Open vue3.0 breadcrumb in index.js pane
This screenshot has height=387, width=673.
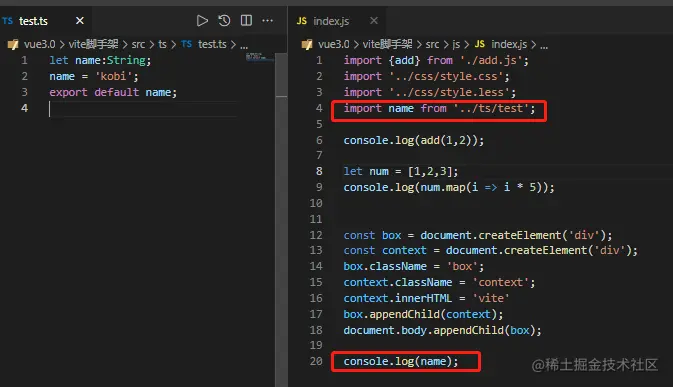[333, 44]
